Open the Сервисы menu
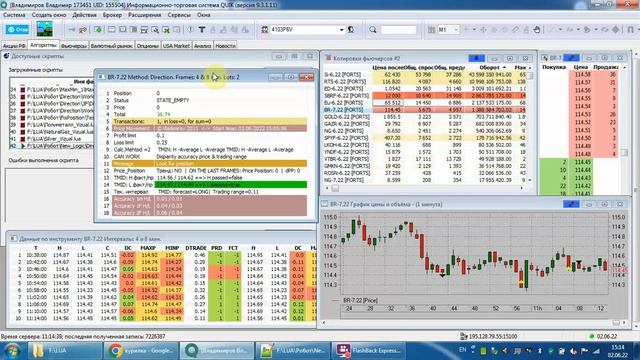 point(179,15)
